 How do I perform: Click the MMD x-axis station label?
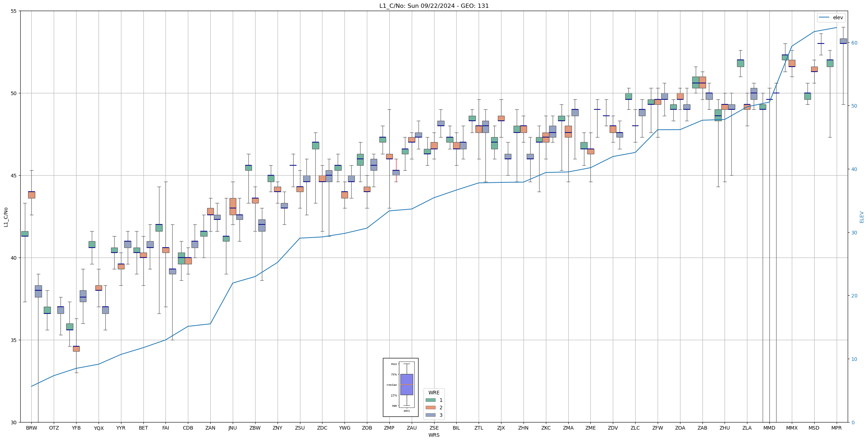tap(769, 428)
